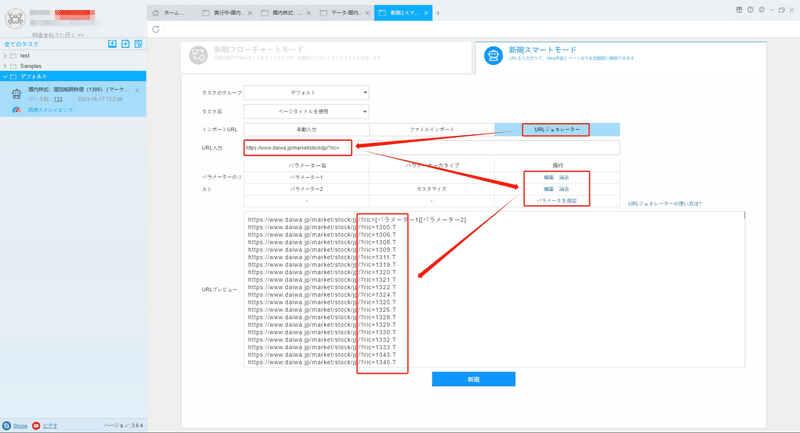The image size is (800, 433).
Task: Select the Samples folder in the task tree
Action: [x=31, y=66]
